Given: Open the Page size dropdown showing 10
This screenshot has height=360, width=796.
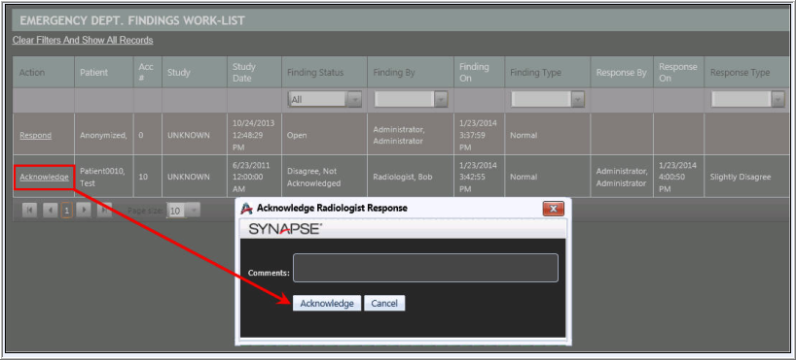Looking at the screenshot, I should pos(184,210).
